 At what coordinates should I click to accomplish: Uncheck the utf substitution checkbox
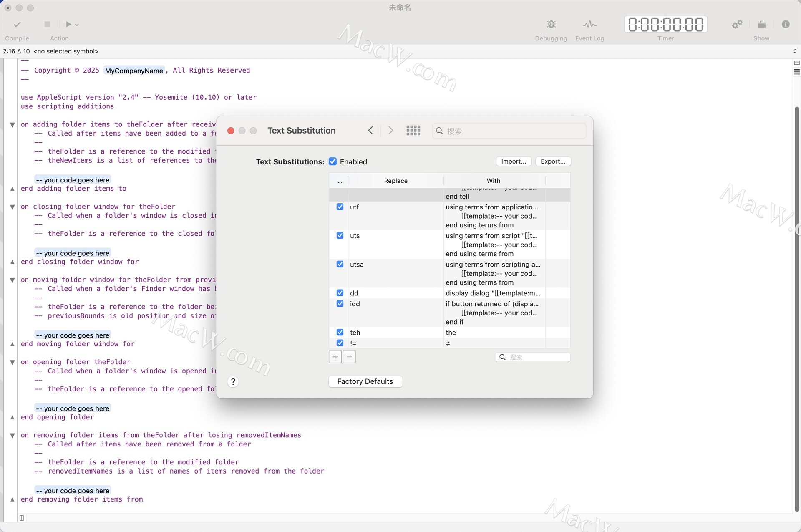click(x=340, y=207)
